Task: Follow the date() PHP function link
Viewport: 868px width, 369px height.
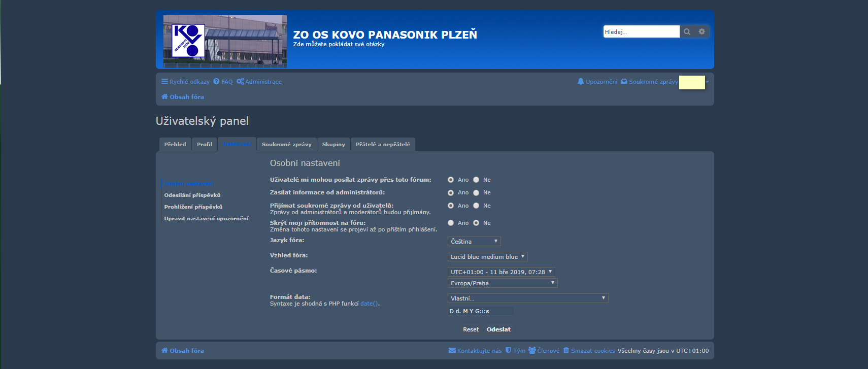Action: [x=369, y=304]
